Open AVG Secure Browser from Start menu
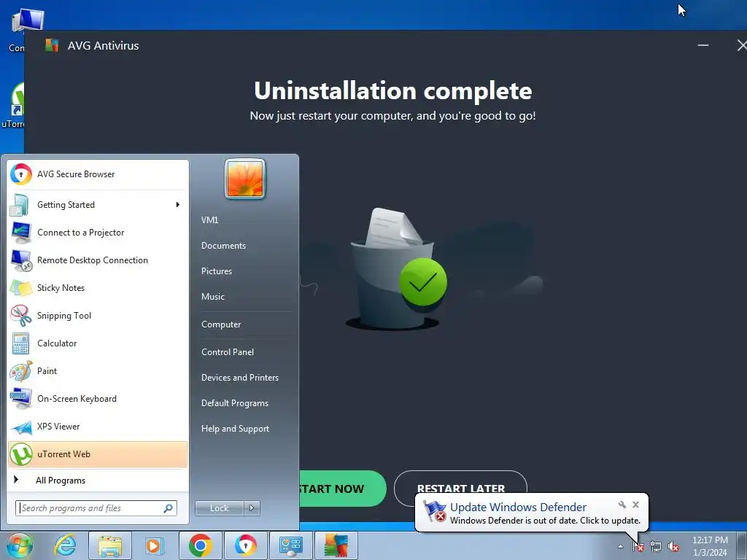 pyautogui.click(x=98, y=174)
